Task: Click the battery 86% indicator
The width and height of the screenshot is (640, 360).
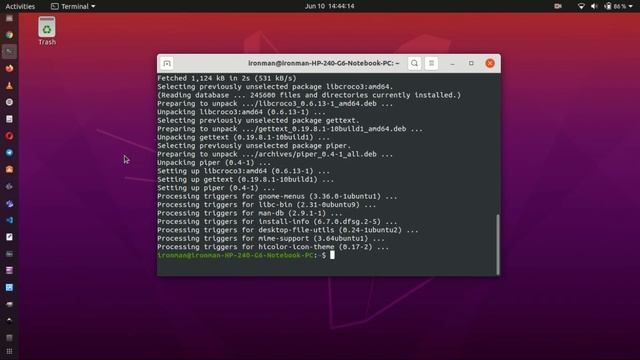Action: point(616,6)
